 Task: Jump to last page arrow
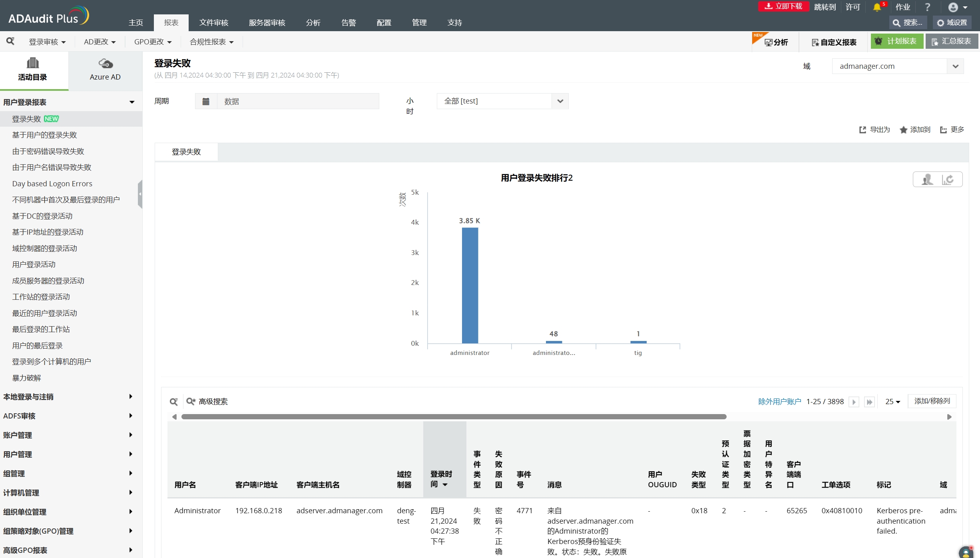tap(870, 402)
